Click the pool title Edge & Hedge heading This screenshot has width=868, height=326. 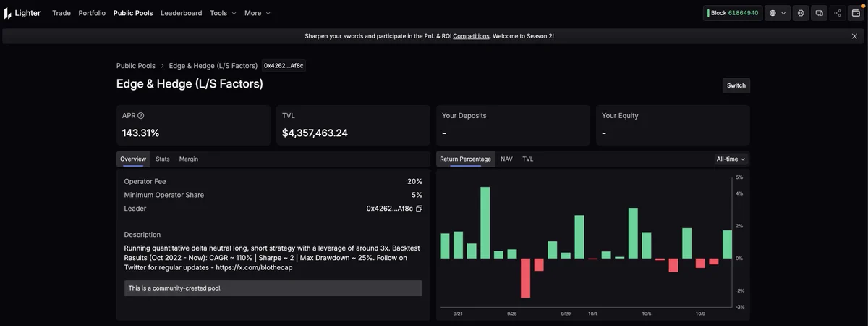point(190,84)
